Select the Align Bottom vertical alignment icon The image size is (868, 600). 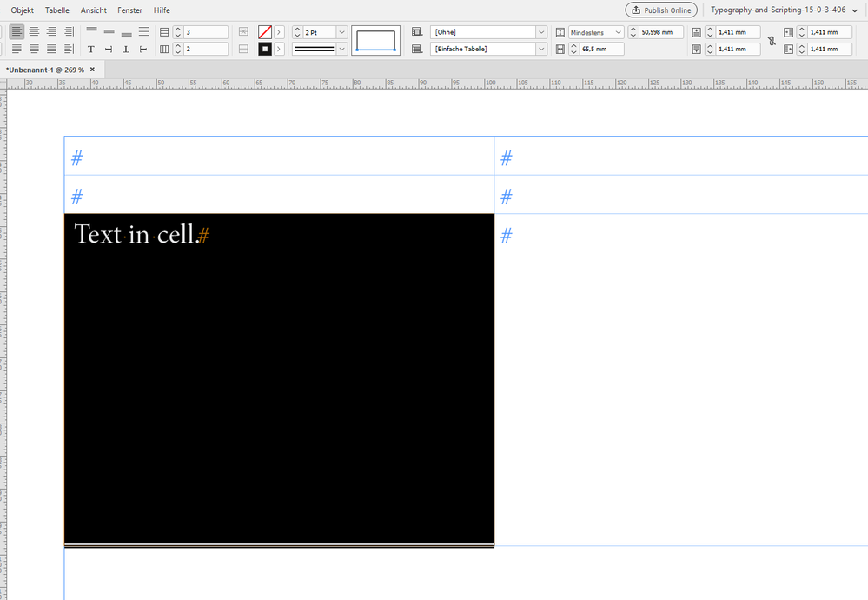pyautogui.click(x=126, y=32)
